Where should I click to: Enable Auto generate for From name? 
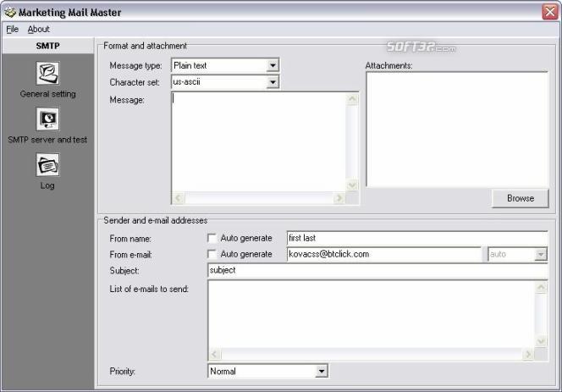pos(212,238)
